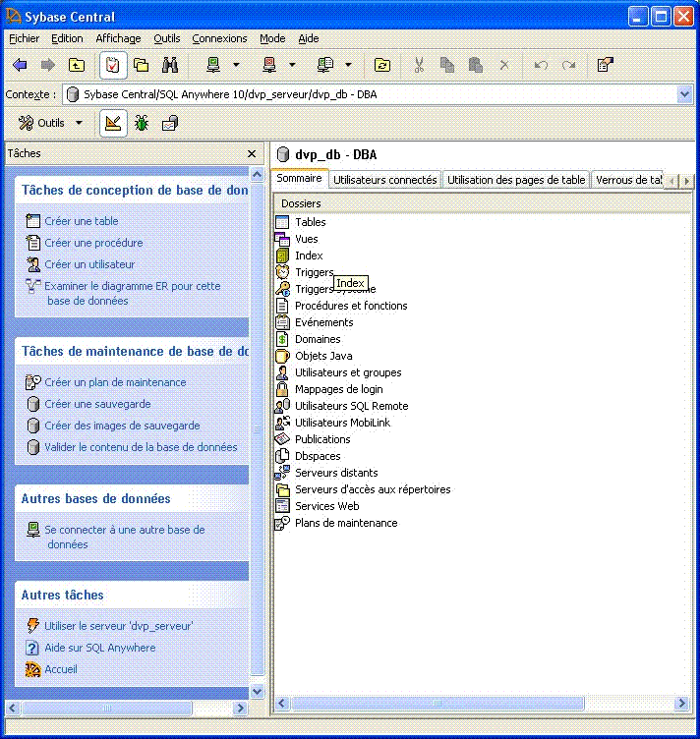
Task: Toggle the Tâches task pane button
Action: point(112,65)
